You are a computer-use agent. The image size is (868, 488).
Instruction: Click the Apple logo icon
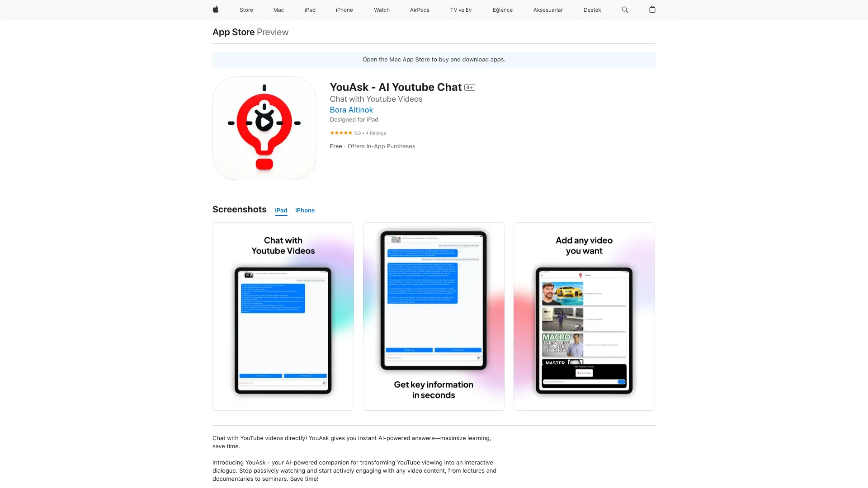click(x=215, y=9)
